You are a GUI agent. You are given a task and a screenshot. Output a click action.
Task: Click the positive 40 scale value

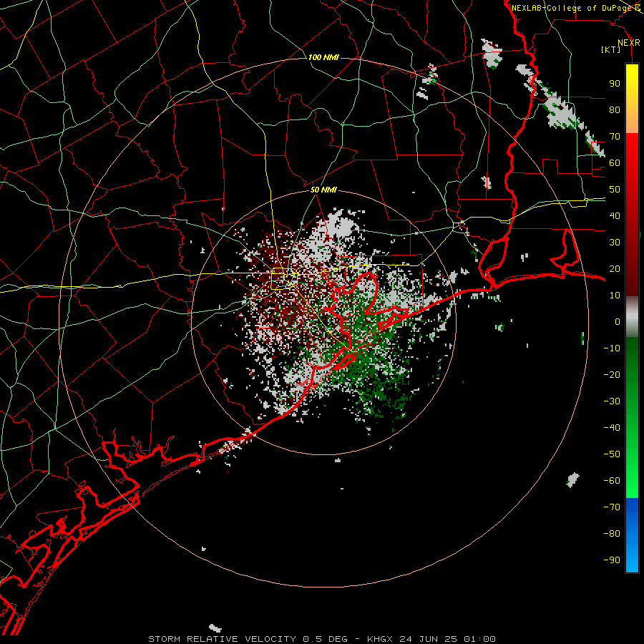point(615,215)
